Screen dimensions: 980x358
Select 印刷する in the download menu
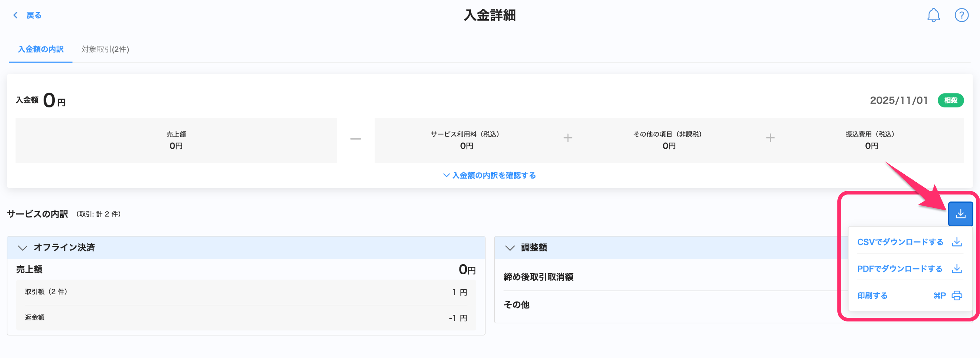[872, 296]
